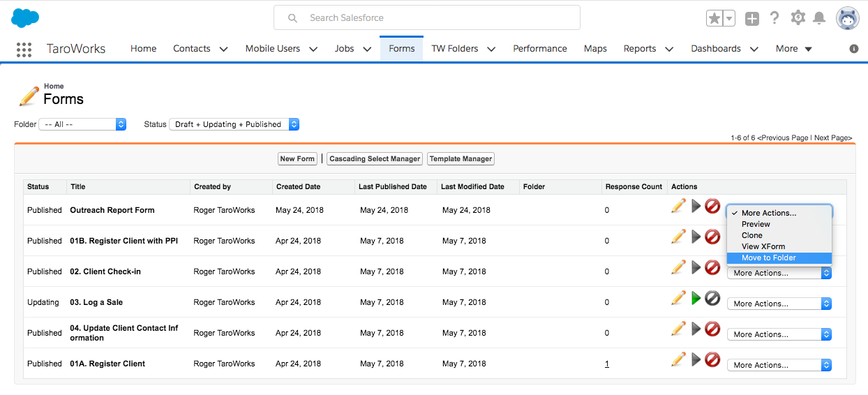
Task: Edit 01A. Register Client with pencil icon
Action: tap(678, 359)
